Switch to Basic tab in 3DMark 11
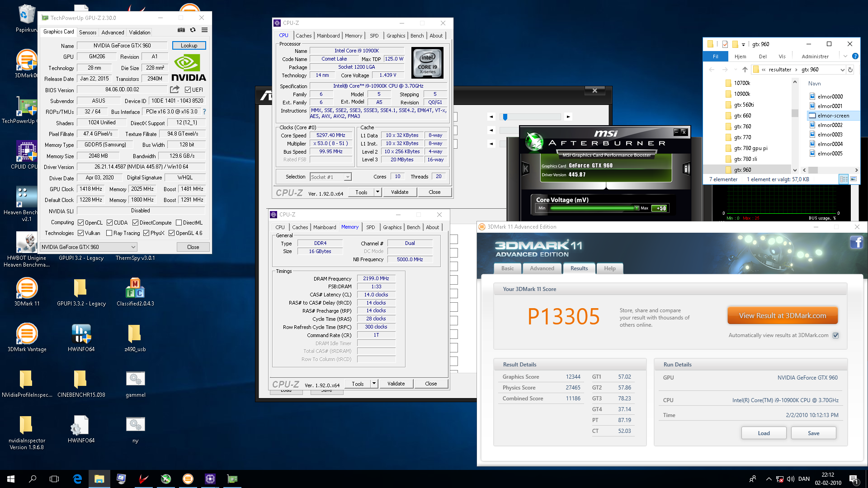Screen dimensions: 868x488 (x=507, y=268)
